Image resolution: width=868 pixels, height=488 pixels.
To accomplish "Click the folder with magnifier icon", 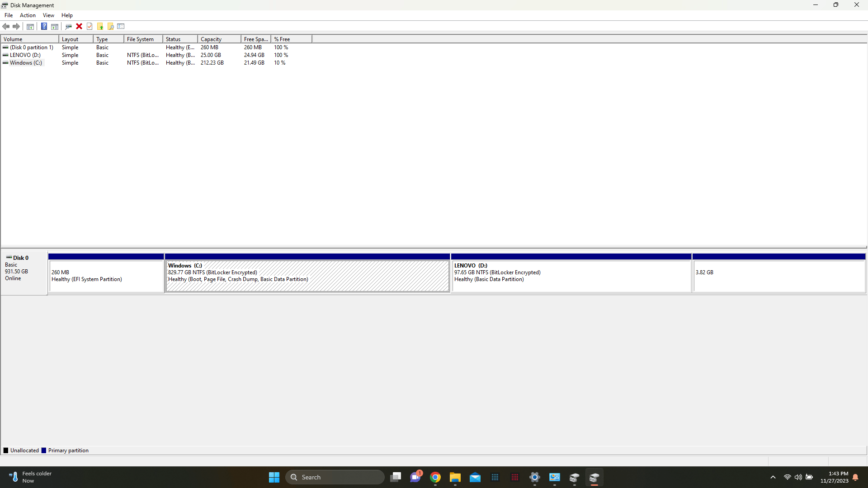I will (111, 26).
